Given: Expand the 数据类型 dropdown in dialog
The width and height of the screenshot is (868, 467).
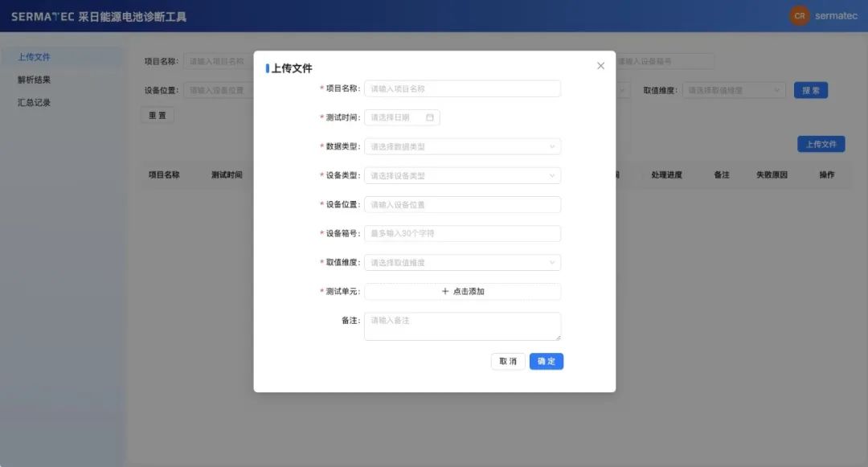Looking at the screenshot, I should coord(462,146).
